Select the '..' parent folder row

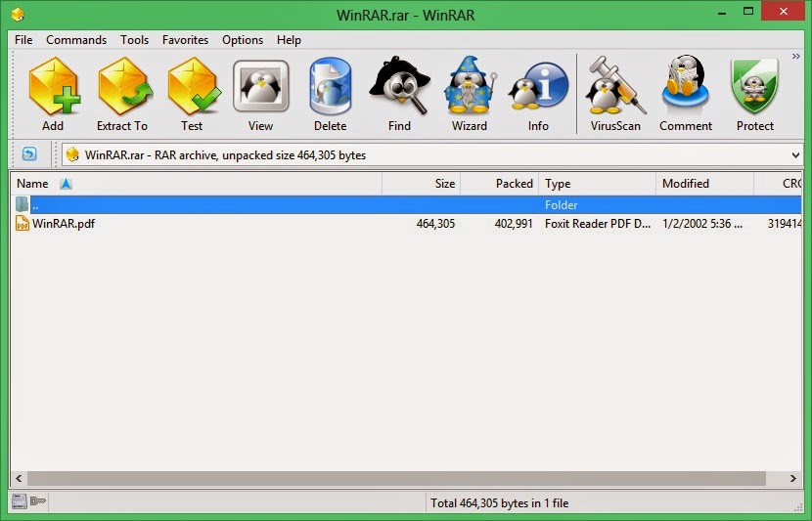(x=407, y=205)
